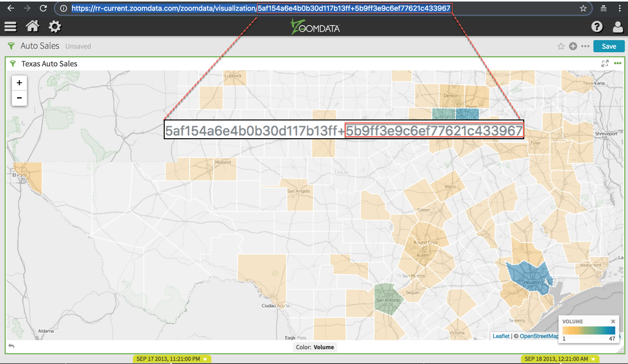Open the help question mark icon

point(597,27)
